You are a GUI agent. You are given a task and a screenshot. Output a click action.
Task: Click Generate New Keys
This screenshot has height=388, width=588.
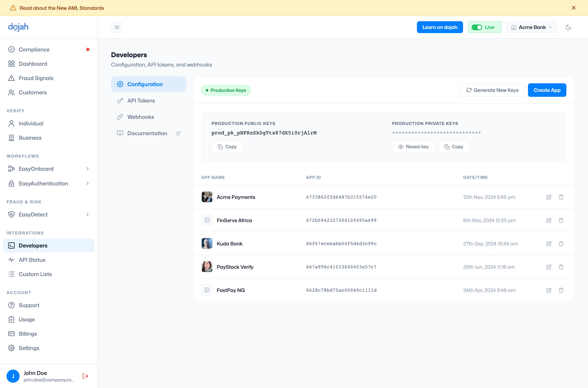pyautogui.click(x=492, y=90)
